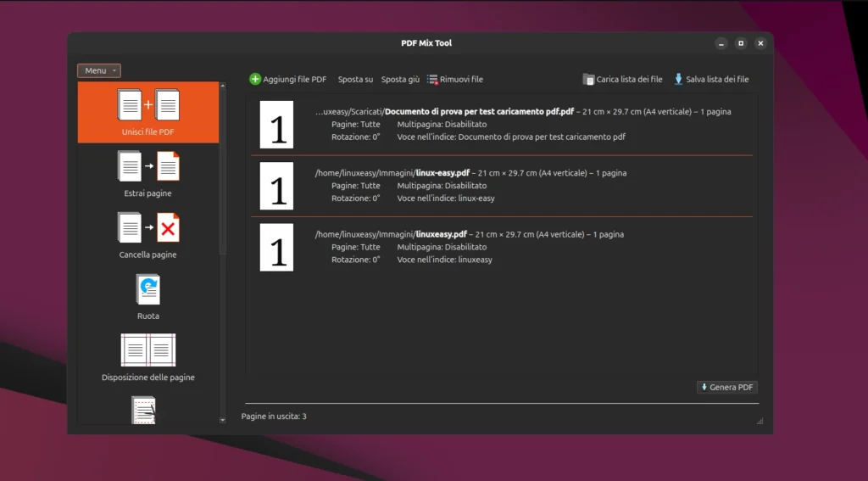Choose the Cancella pagine operation
The height and width of the screenshot is (481, 868).
[147, 236]
